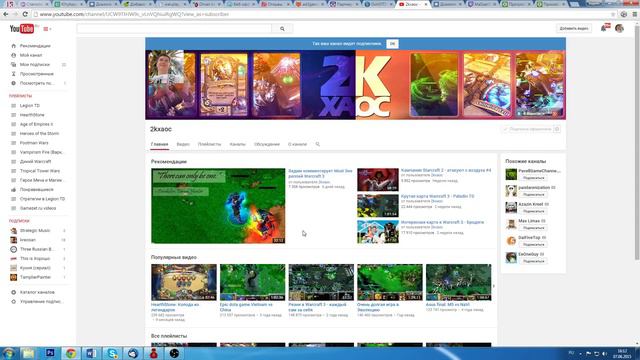Open the Footman Wars playlist
The image size is (640, 360).
[x=34, y=143]
